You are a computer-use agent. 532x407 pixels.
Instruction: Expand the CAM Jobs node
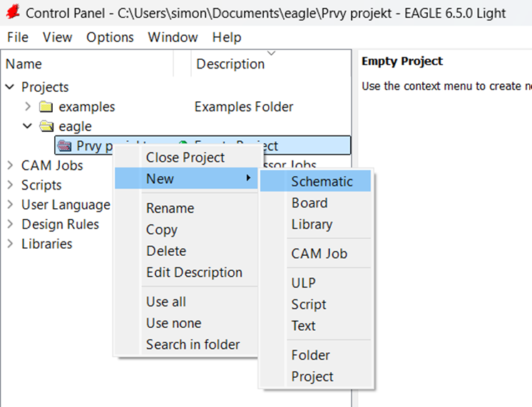click(x=10, y=165)
